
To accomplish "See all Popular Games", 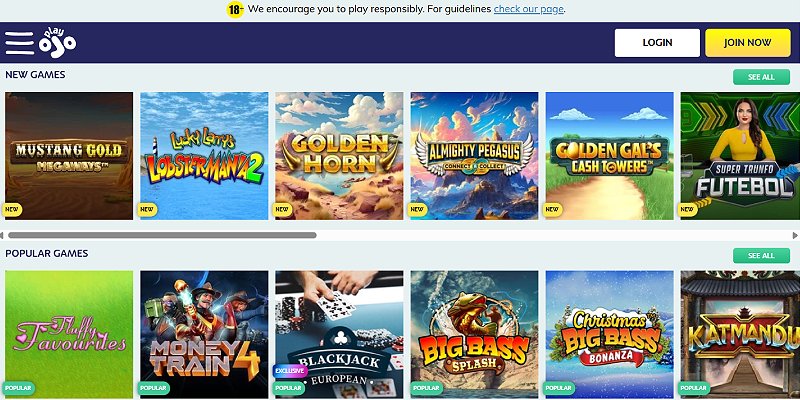I will [761, 256].
